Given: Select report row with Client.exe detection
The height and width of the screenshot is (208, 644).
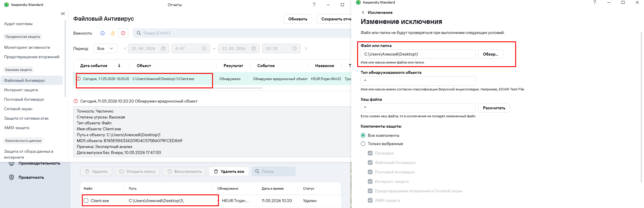Looking at the screenshot, I should pos(212,79).
